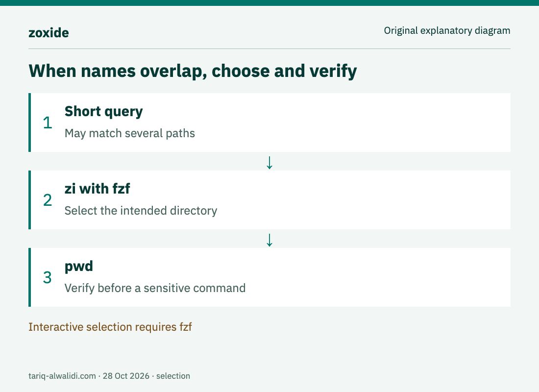
Task: Click the 'Original explanatory diagram' label
Action: click(x=447, y=30)
